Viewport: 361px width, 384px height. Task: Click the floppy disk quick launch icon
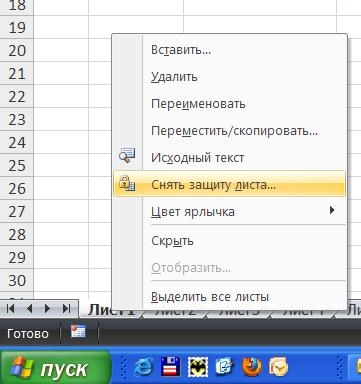(170, 367)
